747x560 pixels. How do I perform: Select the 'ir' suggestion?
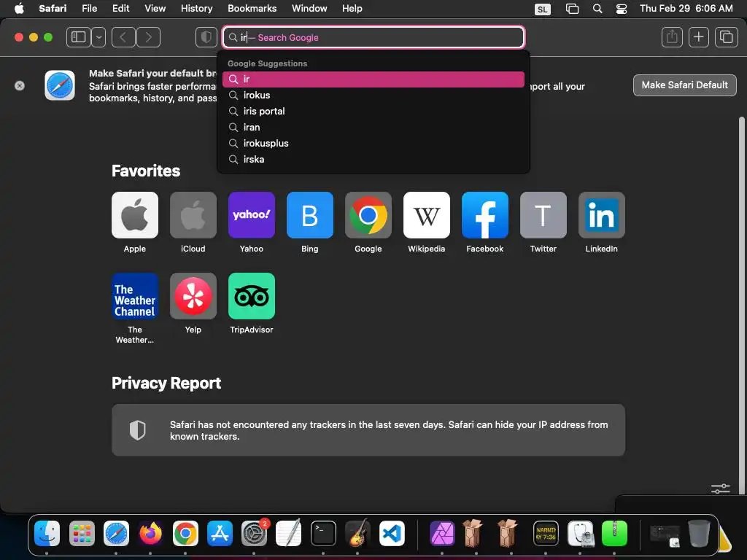tap(373, 79)
